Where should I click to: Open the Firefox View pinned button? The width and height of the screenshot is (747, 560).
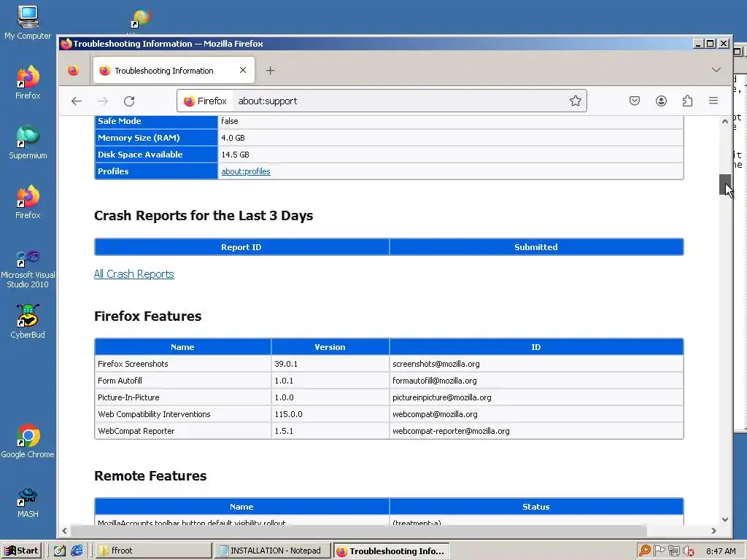coord(74,71)
